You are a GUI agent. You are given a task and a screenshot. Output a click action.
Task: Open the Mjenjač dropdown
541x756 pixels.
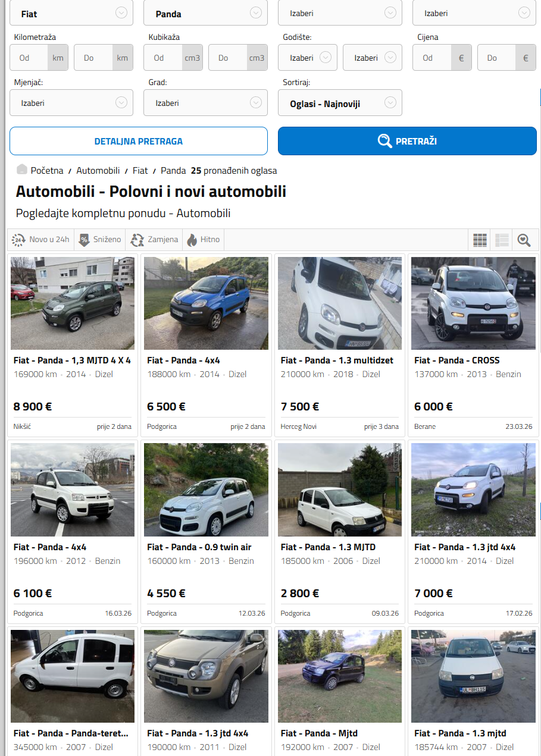[x=71, y=103]
